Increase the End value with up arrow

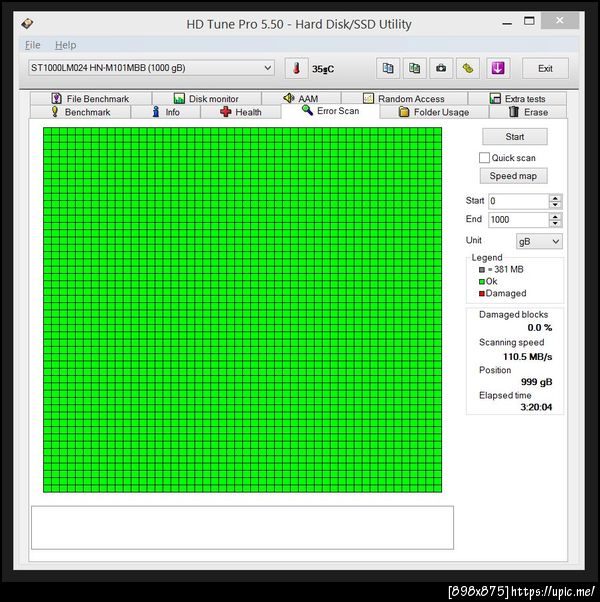tap(555, 216)
